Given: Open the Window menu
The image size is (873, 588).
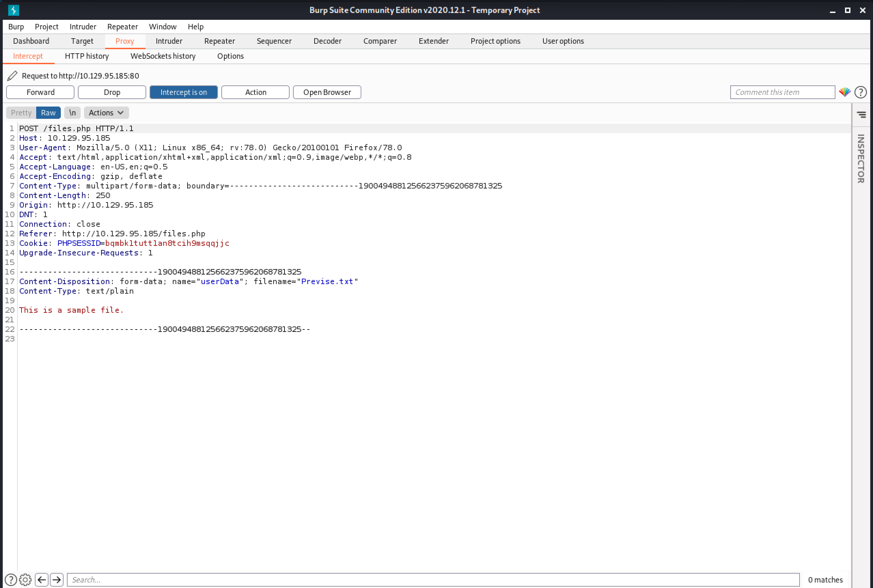Looking at the screenshot, I should pyautogui.click(x=162, y=27).
